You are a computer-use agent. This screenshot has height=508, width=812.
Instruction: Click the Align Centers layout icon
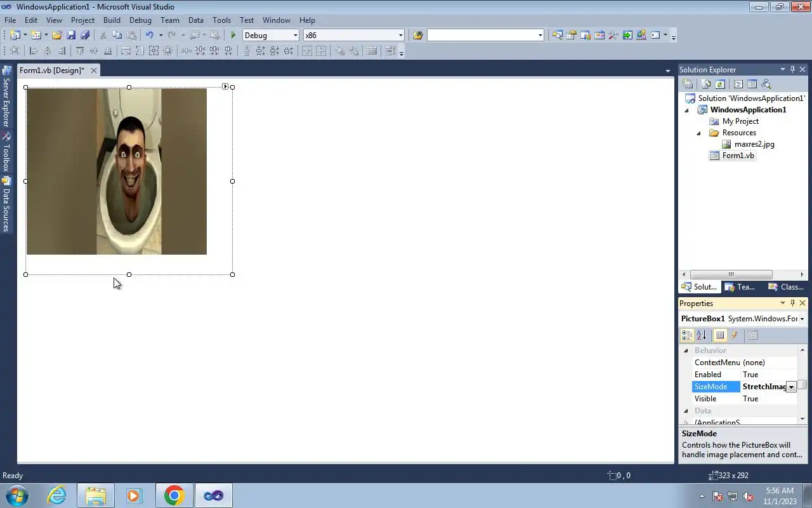pyautogui.click(x=48, y=51)
